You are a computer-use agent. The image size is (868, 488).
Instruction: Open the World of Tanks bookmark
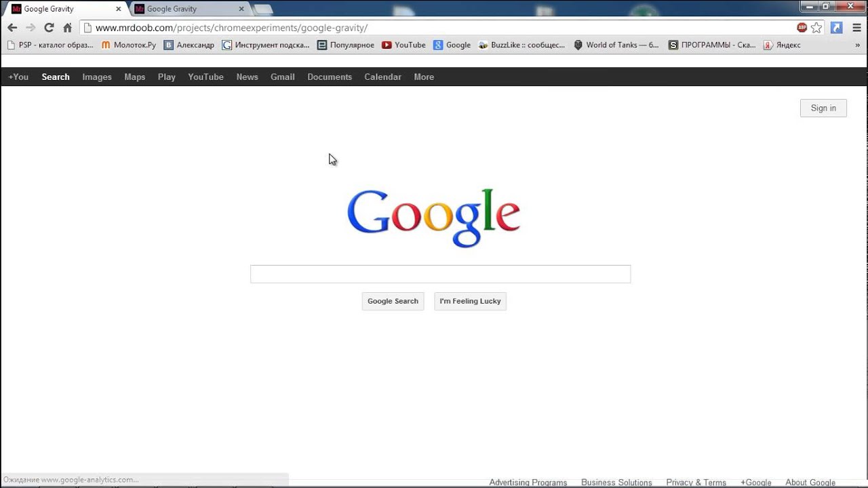tap(616, 45)
